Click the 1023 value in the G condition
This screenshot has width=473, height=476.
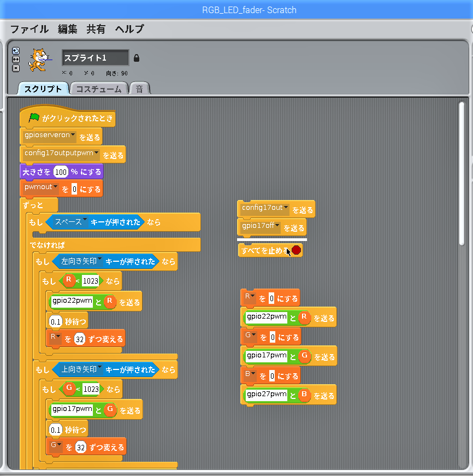[91, 389]
